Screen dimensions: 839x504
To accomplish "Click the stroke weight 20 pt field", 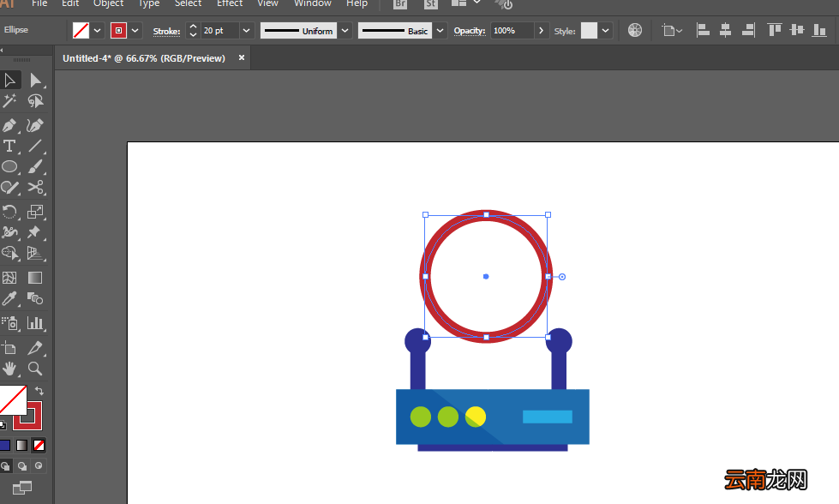I will point(220,31).
